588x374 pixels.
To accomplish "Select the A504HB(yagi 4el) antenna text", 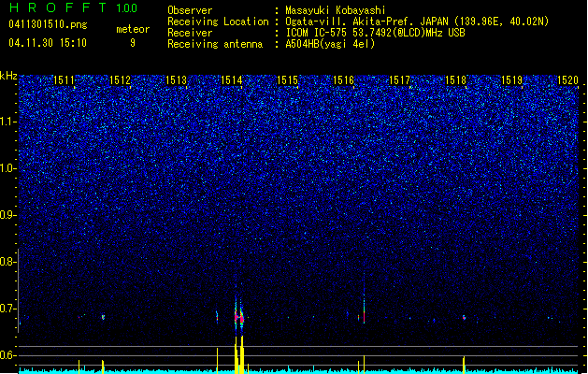I will click(330, 44).
